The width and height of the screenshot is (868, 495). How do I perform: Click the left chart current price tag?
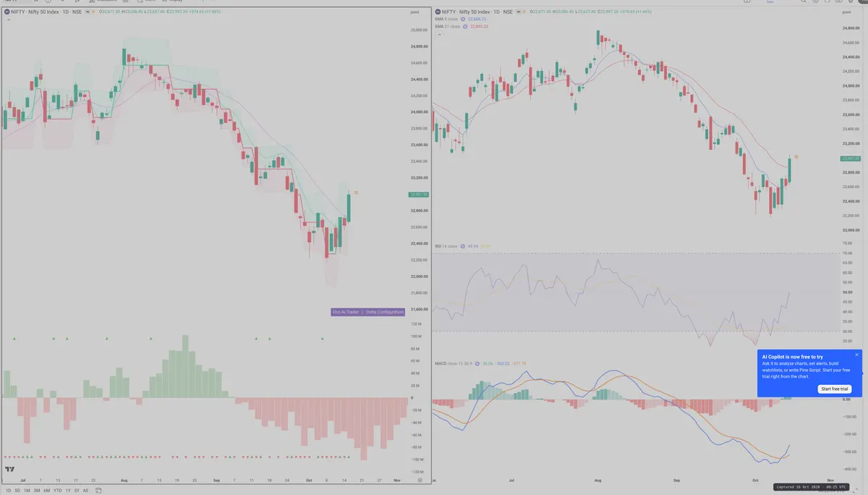[x=419, y=194]
